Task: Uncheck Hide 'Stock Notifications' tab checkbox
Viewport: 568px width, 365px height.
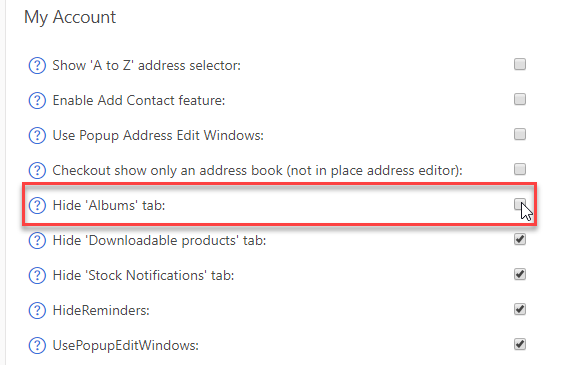Action: point(520,274)
